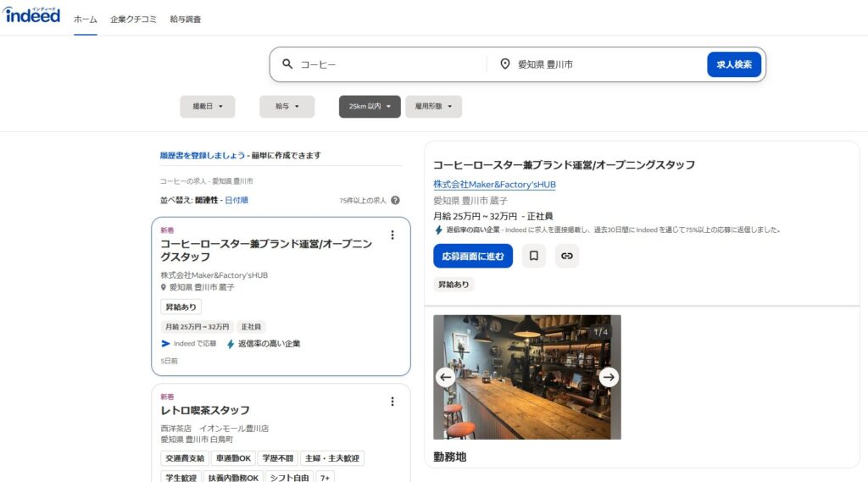Image resolution: width=868 pixels, height=482 pixels.
Task: Show previous photo with left arrow
Action: click(x=446, y=377)
